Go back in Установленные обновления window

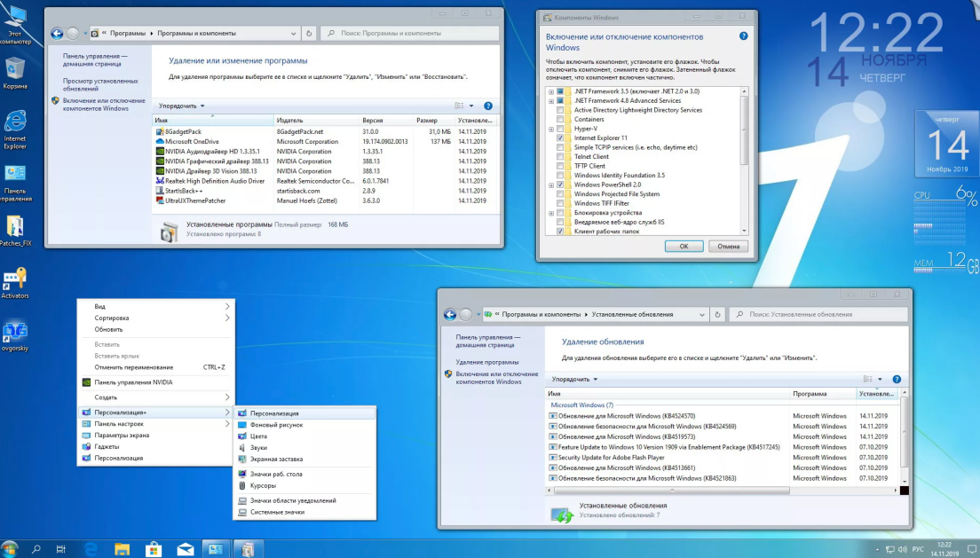click(x=450, y=314)
